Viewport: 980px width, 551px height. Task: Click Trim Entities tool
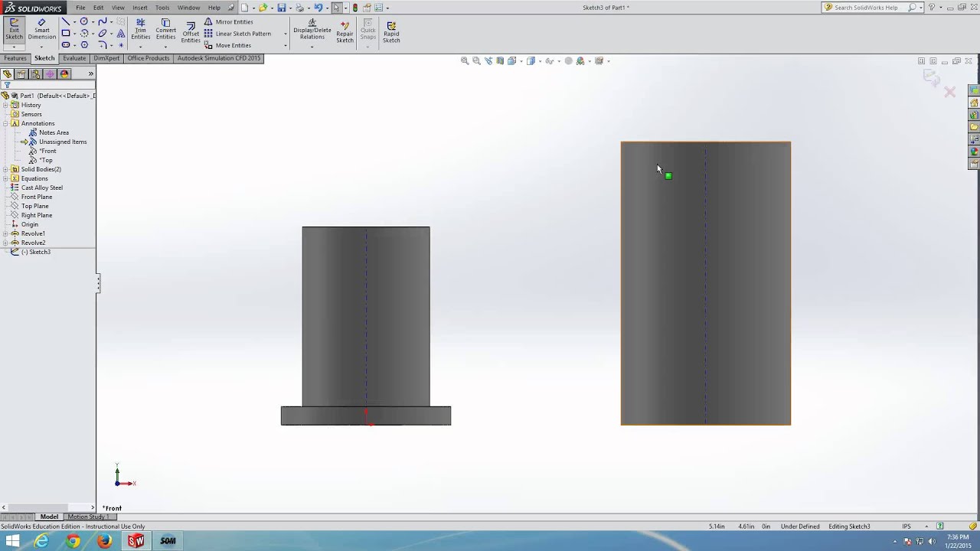coord(140,29)
